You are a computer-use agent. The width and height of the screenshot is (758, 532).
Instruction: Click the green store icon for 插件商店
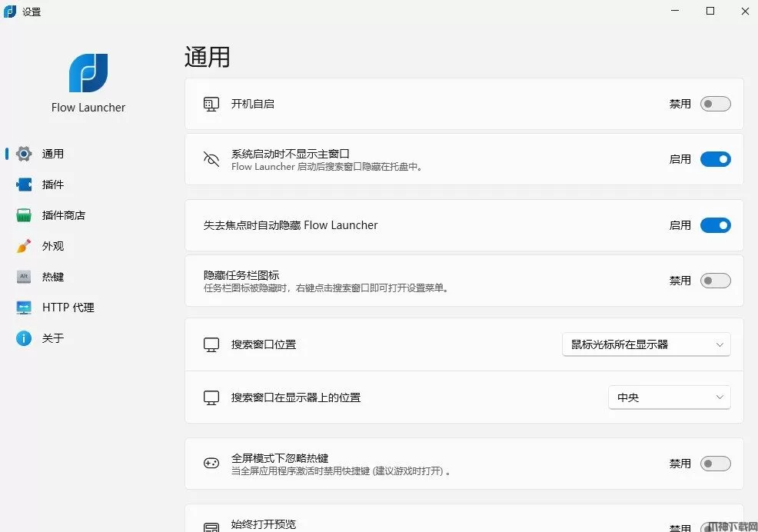[x=24, y=215]
